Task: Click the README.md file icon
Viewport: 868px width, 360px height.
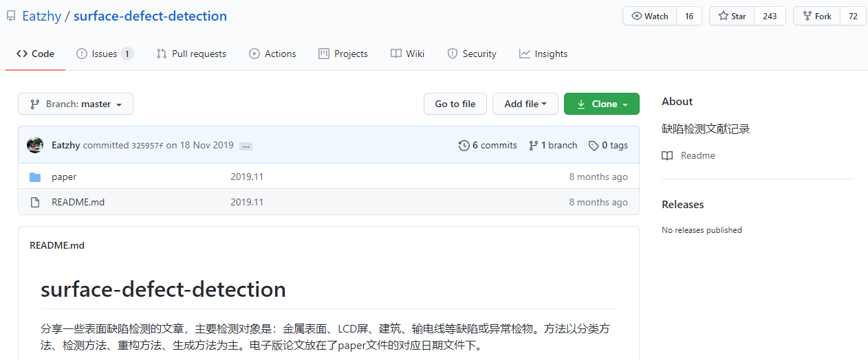Action: coord(35,202)
